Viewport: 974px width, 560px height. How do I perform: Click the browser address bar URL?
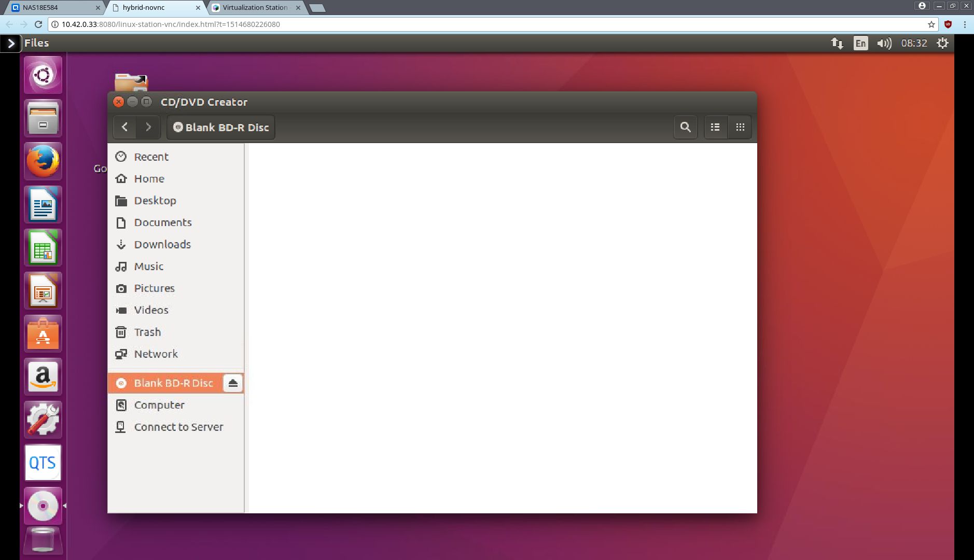[171, 24]
